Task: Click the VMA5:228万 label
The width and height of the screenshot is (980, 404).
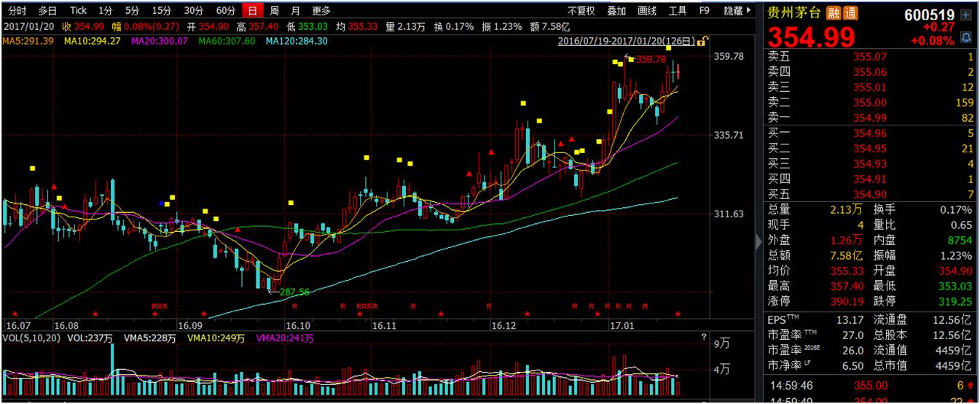Action: click(x=152, y=338)
